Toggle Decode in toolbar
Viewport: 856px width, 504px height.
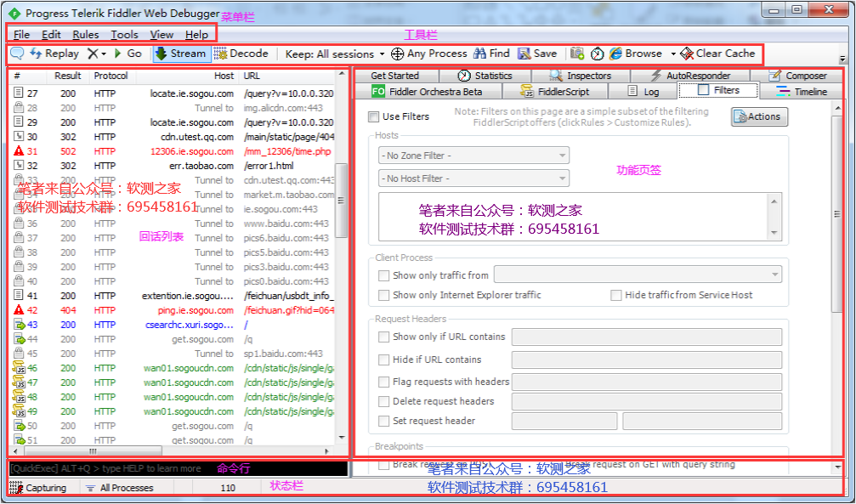[241, 54]
